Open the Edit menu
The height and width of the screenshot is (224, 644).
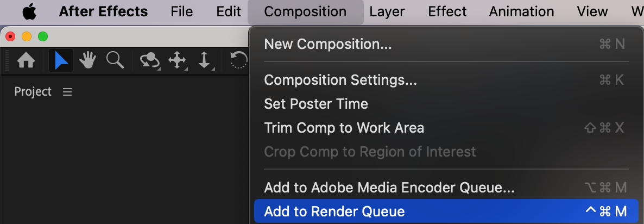tap(229, 11)
